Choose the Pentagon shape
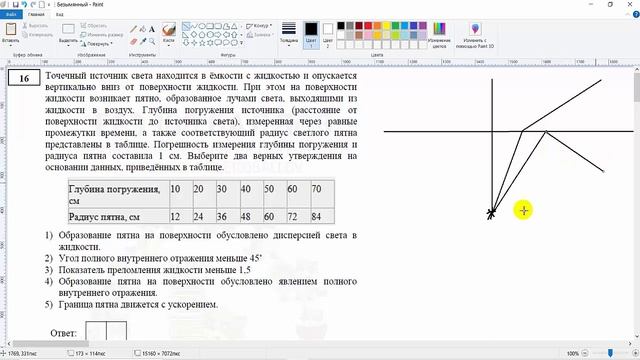Image resolution: width=640 pixels, height=360 pixels. point(202,35)
